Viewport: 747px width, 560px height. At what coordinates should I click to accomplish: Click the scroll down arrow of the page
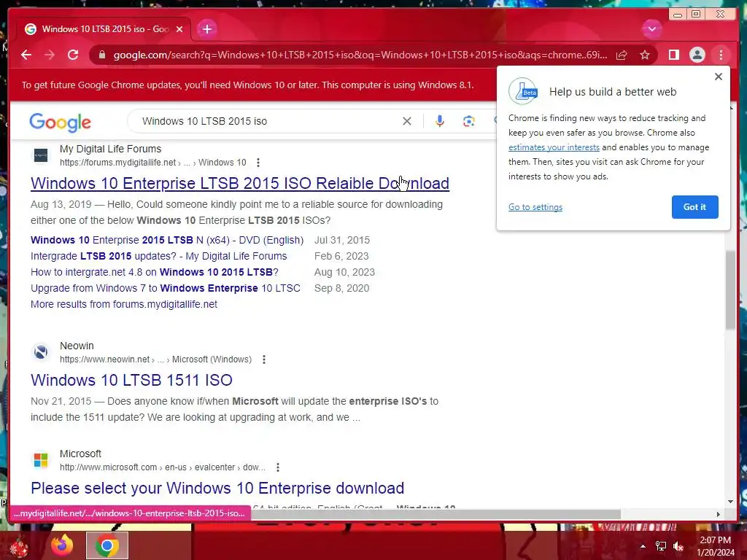pyautogui.click(x=731, y=502)
